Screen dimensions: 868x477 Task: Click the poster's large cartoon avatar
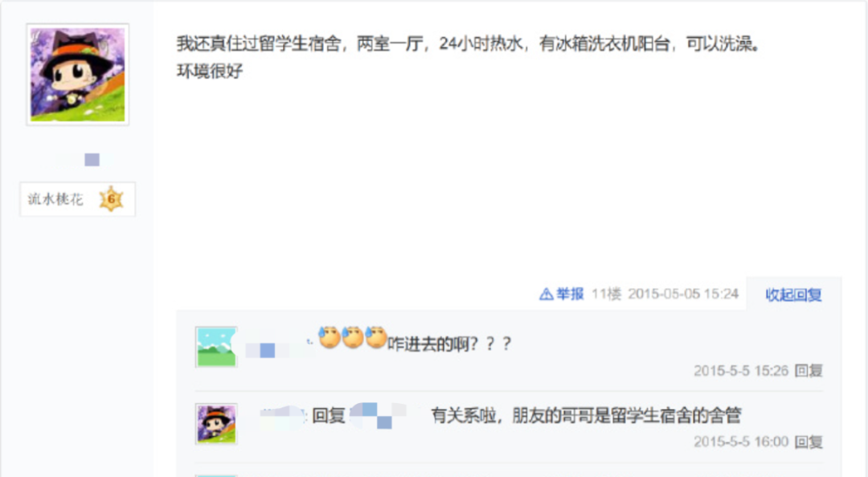coord(77,74)
